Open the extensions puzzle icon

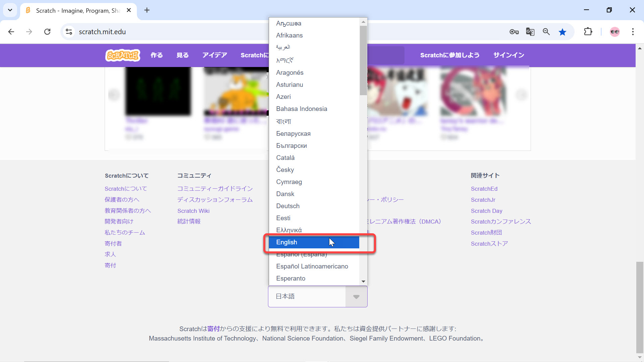[x=588, y=32]
